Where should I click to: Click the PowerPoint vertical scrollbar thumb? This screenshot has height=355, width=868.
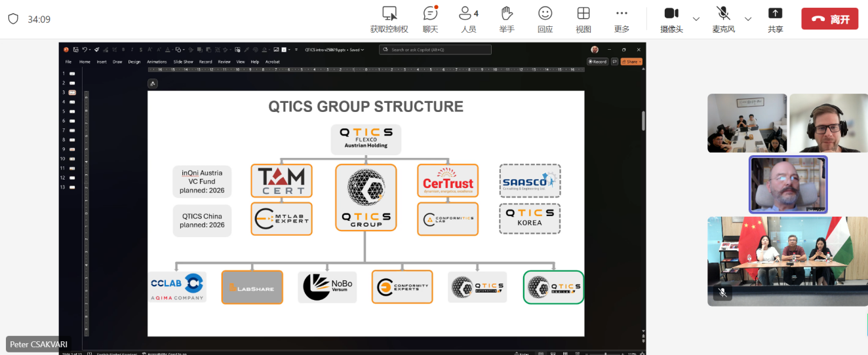coord(643,121)
